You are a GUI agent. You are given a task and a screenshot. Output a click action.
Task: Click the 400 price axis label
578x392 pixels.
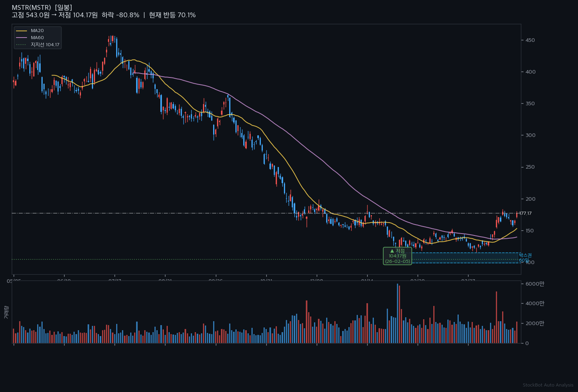coord(530,72)
